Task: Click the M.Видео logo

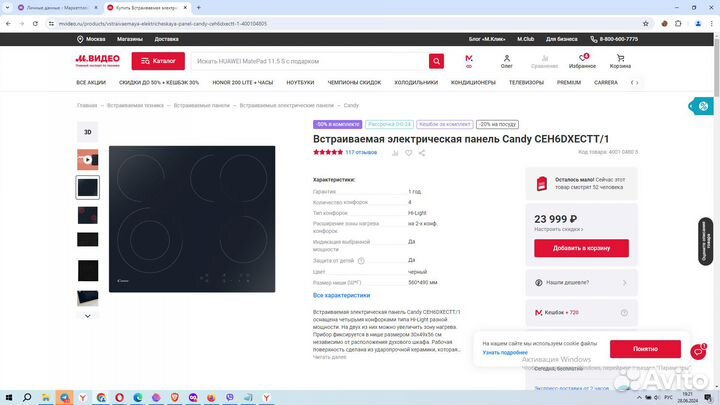Action: tap(98, 60)
